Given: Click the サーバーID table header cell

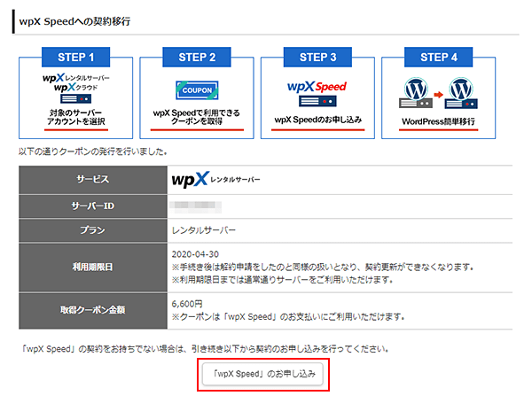Looking at the screenshot, I should 93,206.
